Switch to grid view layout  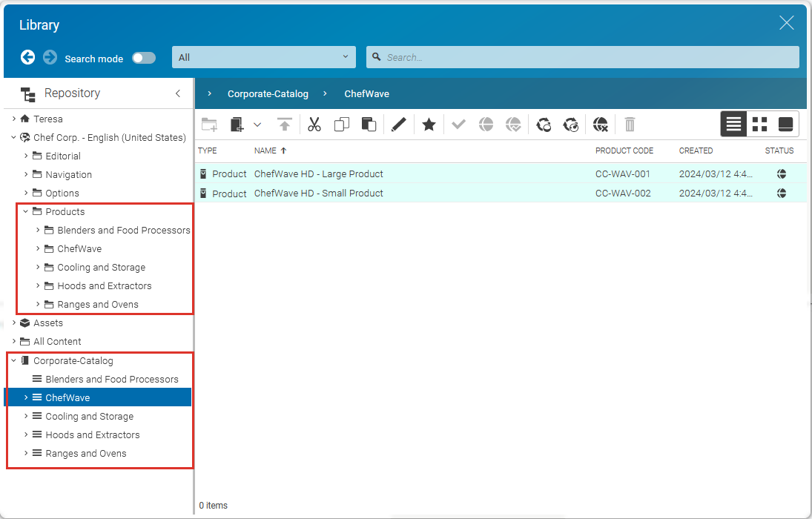pos(759,124)
